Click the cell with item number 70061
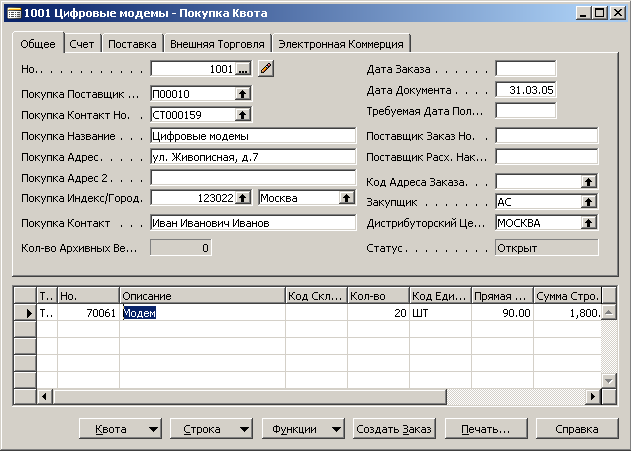Screen dimensions: 631x451 pyautogui.click(x=89, y=313)
